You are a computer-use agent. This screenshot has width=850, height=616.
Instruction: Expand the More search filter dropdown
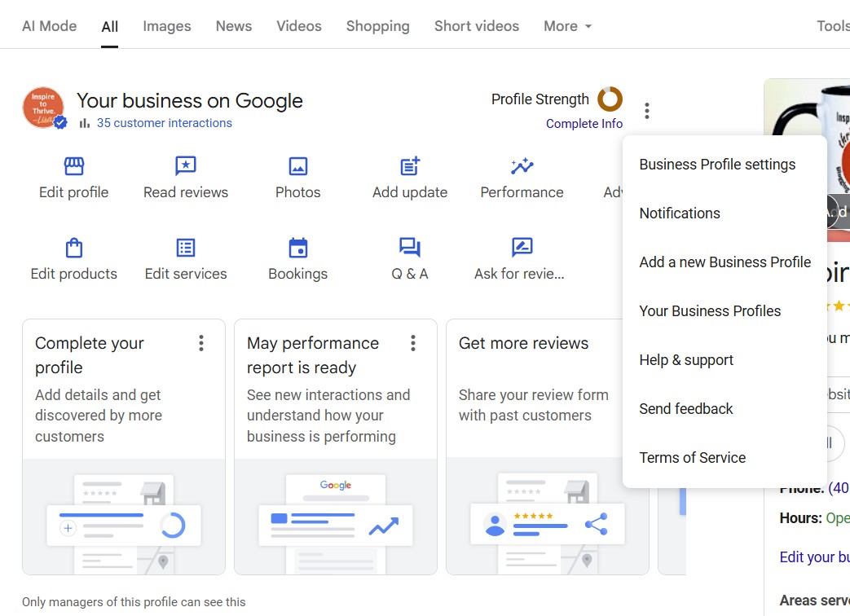pos(567,26)
